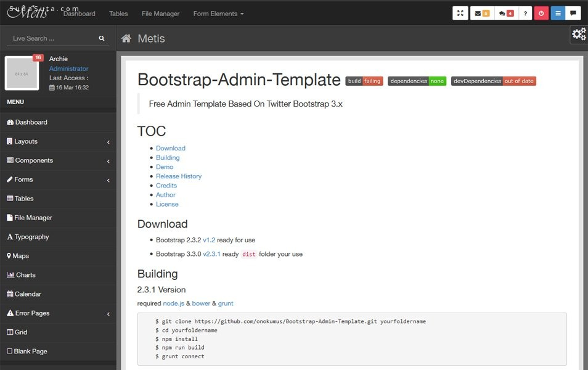The height and width of the screenshot is (370, 588).
Task: Click the 'dist' code label
Action: (248, 255)
